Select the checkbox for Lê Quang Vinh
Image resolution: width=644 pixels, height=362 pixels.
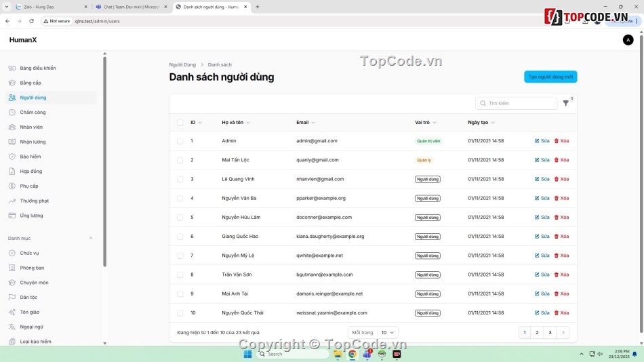coord(180,179)
